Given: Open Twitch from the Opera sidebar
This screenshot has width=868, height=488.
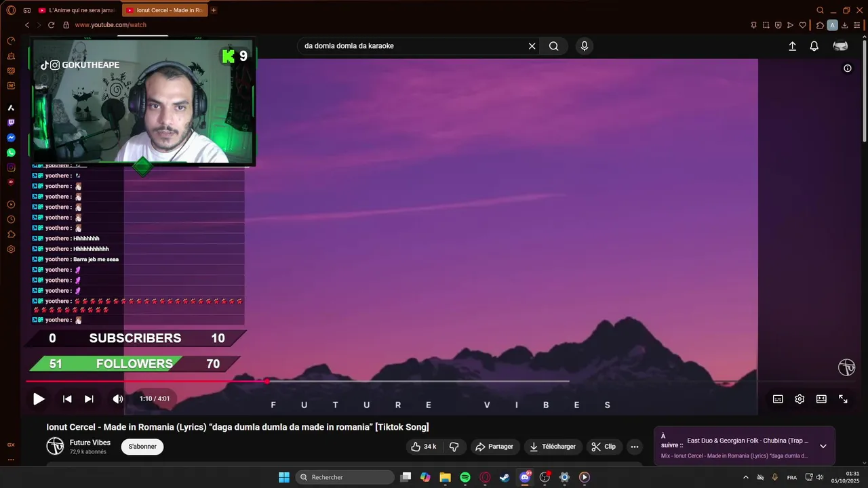Looking at the screenshot, I should pos(11,123).
